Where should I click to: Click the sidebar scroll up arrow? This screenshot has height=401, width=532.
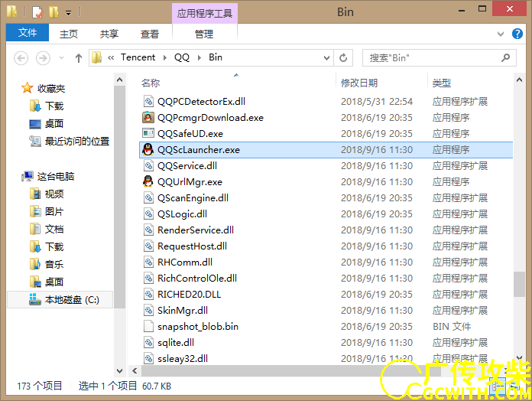click(x=119, y=80)
